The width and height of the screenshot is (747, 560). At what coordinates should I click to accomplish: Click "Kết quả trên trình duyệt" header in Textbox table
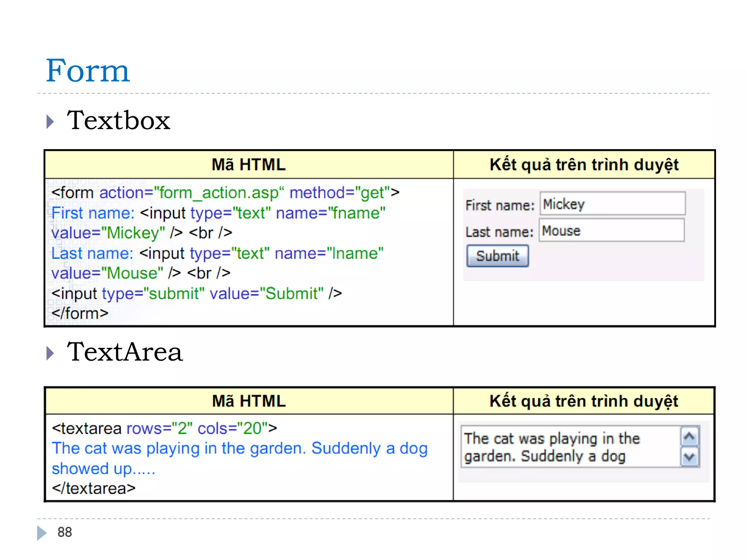(x=584, y=165)
